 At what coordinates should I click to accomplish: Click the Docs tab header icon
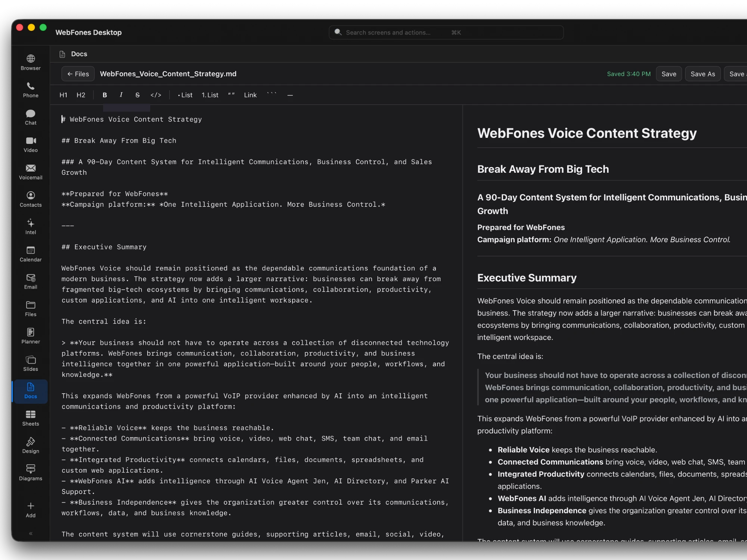click(62, 54)
